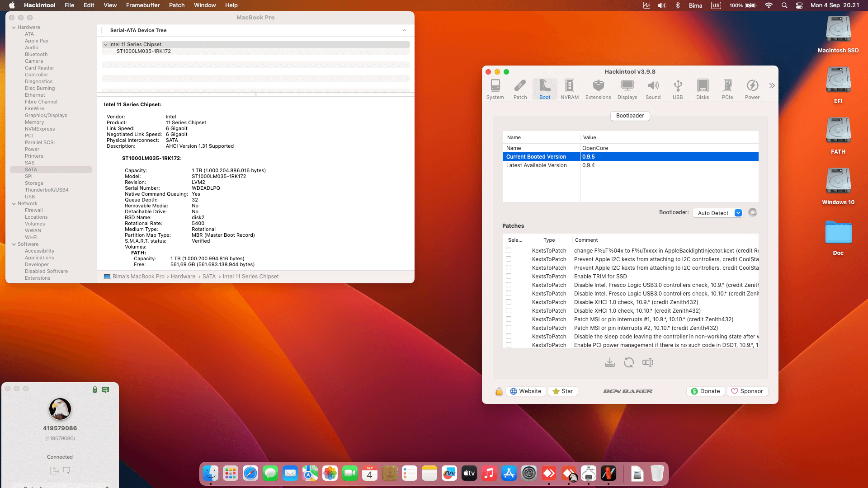Switch to the USB section
Image resolution: width=868 pixels, height=488 pixels.
point(678,89)
